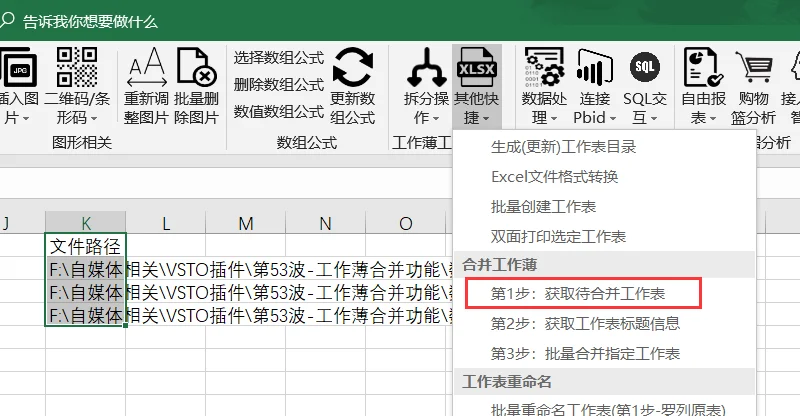Select column L header
Screen dimensions: 800x416
[x=165, y=223]
